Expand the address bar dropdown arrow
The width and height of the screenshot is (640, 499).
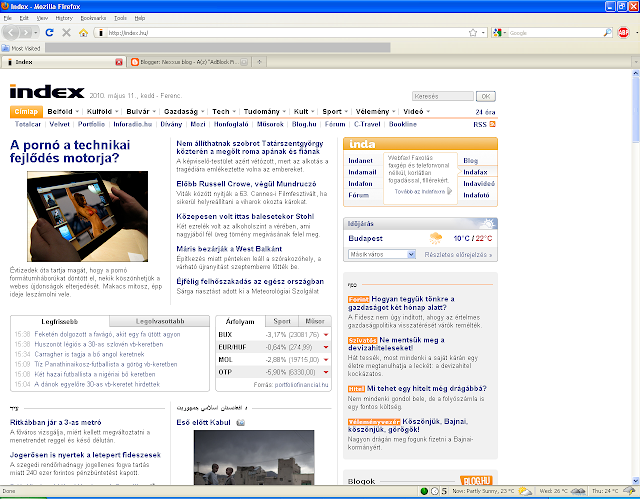(483, 33)
